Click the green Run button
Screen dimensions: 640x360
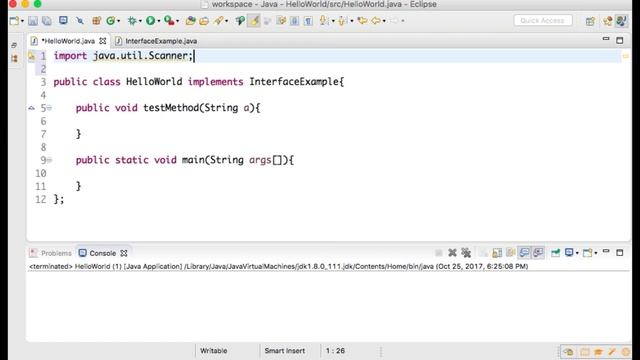click(x=151, y=20)
